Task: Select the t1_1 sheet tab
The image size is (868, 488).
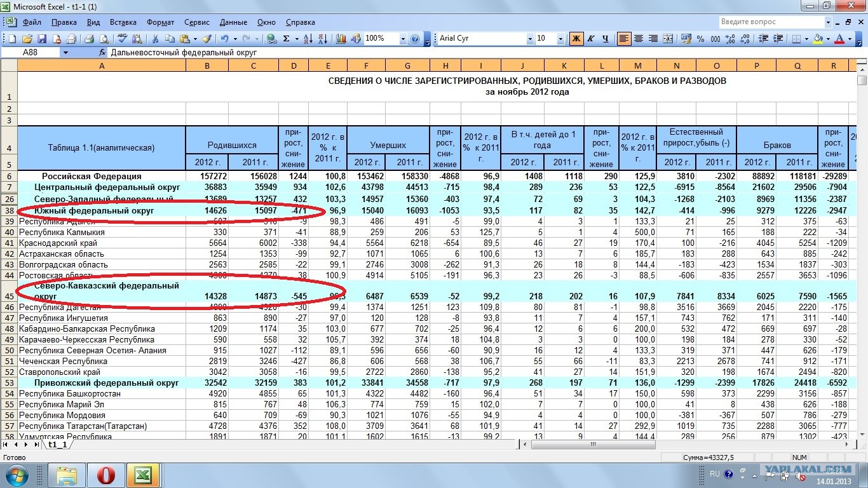Action: pyautogui.click(x=57, y=445)
